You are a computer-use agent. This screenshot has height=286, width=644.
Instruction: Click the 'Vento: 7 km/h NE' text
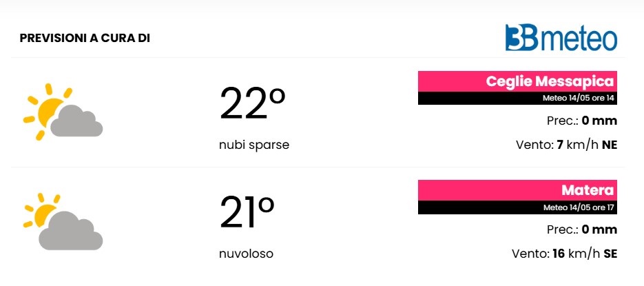[566, 145]
